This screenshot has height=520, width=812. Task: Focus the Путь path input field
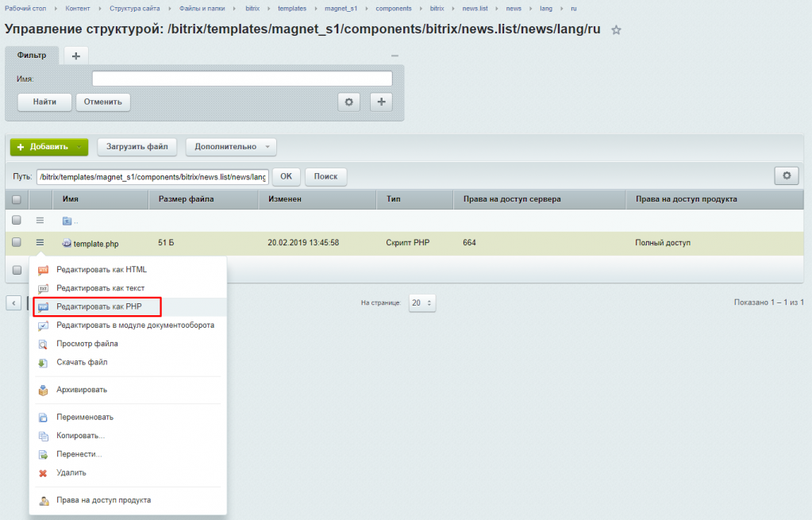[152, 176]
